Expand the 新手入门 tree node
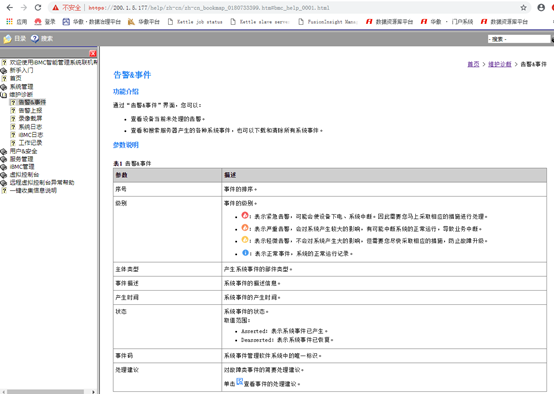The height and width of the screenshot is (394, 554). click(x=4, y=70)
